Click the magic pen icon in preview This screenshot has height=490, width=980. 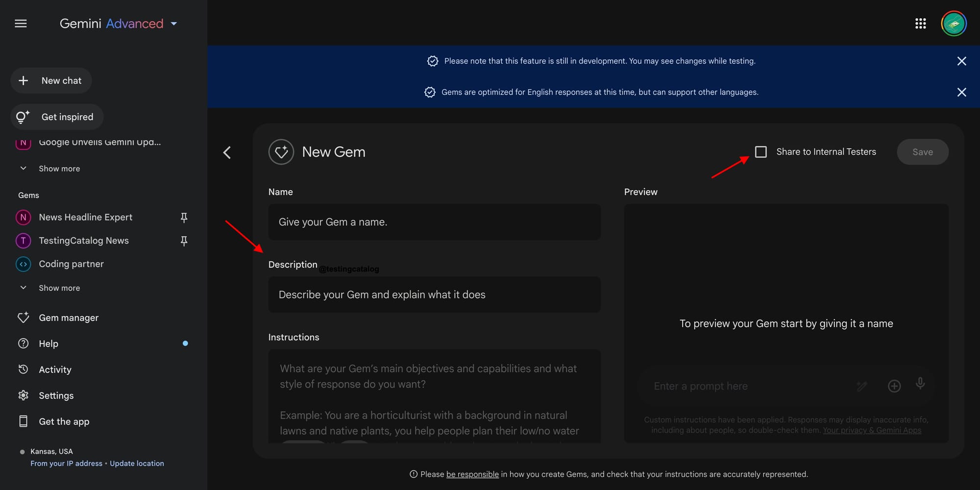862,387
